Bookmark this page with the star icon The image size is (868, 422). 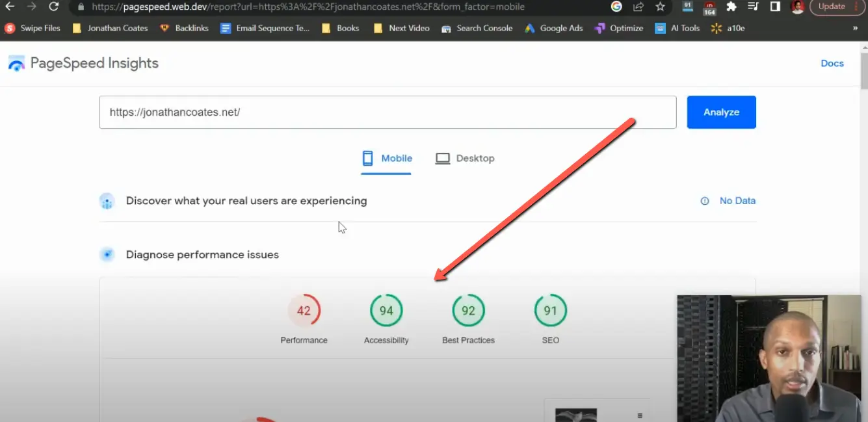coord(660,7)
